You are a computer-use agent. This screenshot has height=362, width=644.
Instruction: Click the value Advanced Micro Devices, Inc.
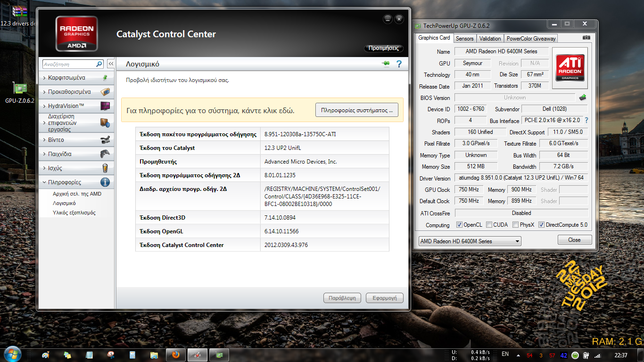(x=301, y=162)
